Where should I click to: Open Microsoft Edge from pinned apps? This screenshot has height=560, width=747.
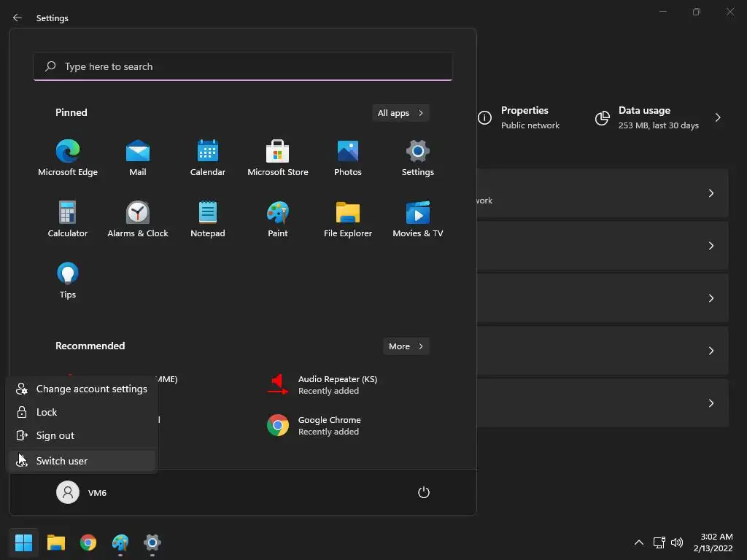coord(68,158)
